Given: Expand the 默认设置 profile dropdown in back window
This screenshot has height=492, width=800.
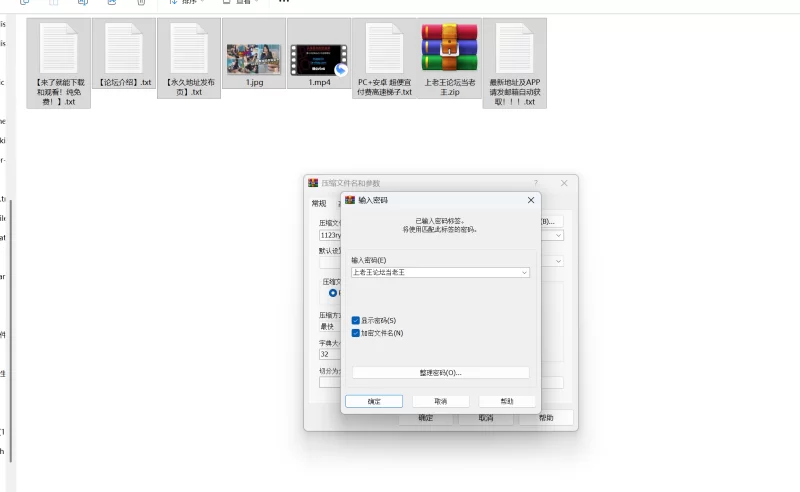Looking at the screenshot, I should click(x=558, y=261).
